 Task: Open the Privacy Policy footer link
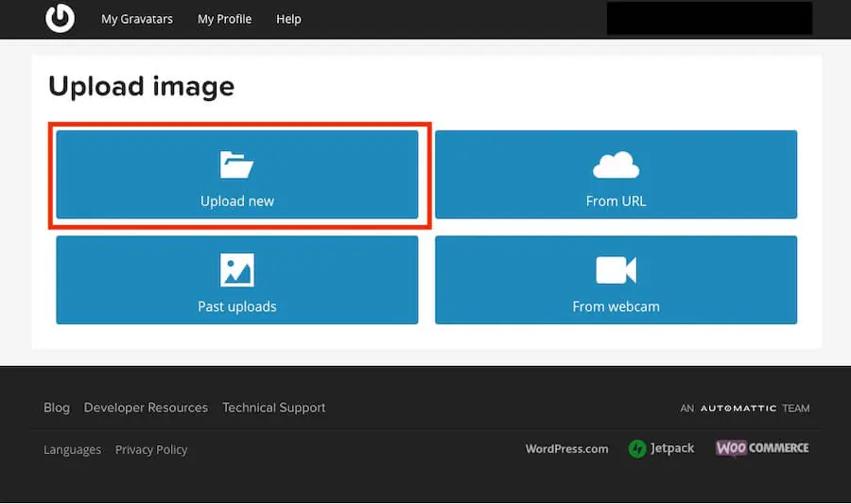pos(151,450)
